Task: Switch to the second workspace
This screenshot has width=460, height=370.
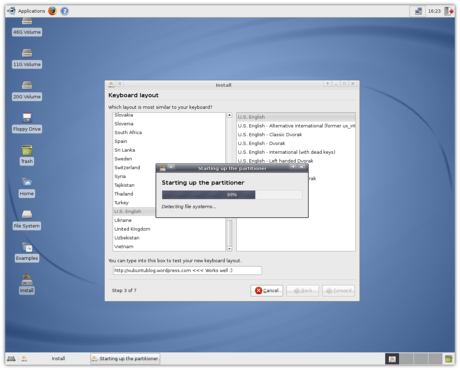Action: point(406,359)
